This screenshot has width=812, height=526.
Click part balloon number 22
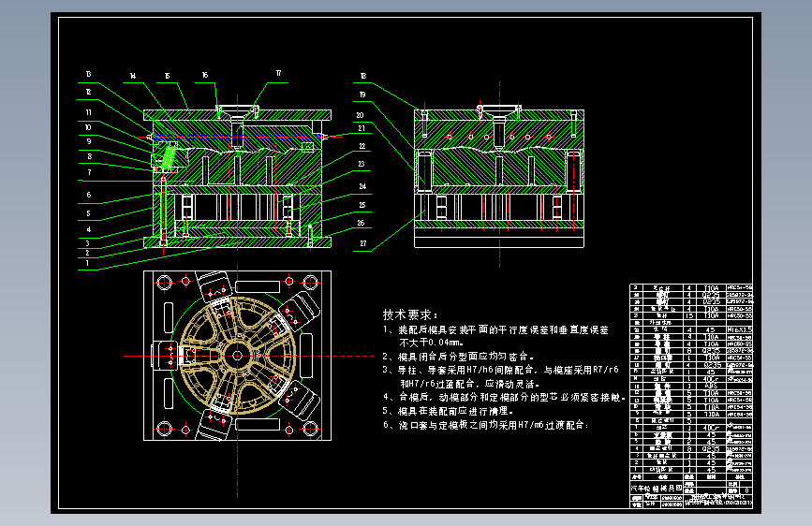click(x=362, y=146)
